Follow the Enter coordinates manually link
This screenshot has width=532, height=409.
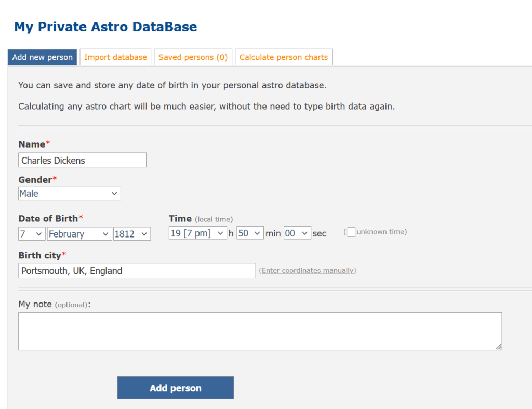(x=308, y=270)
